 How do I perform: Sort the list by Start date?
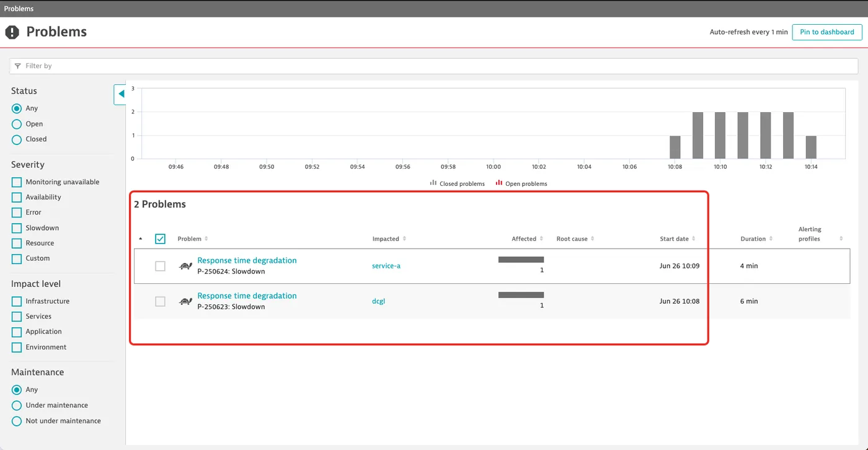click(x=693, y=239)
